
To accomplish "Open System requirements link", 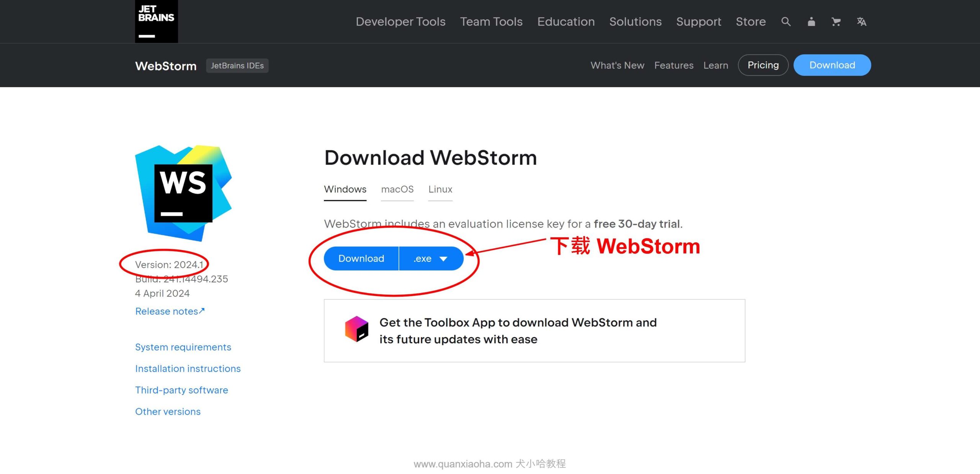I will click(183, 347).
